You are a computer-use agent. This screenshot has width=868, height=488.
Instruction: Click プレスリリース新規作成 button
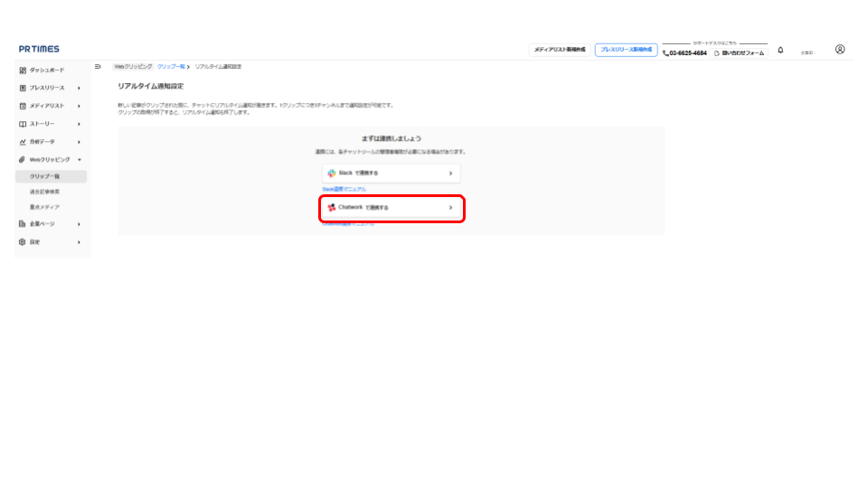(626, 50)
